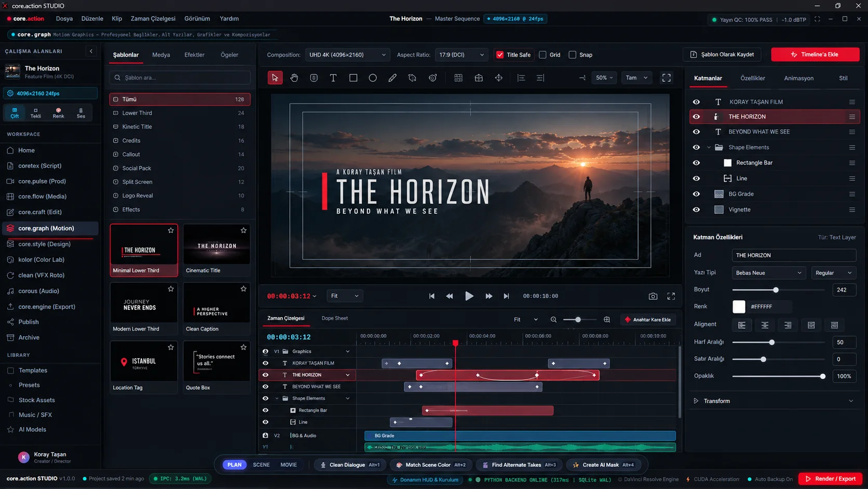Click the Opaklık slider handle
Screen dimensions: 868x489
coord(822,376)
